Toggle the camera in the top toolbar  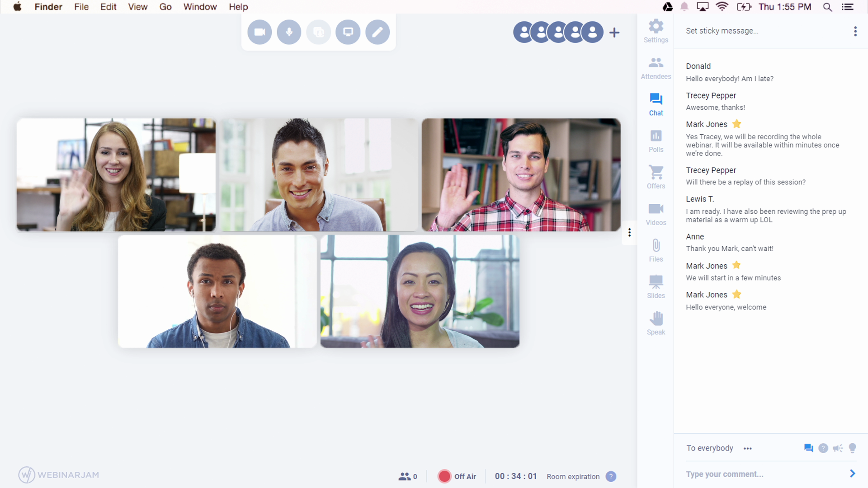click(x=259, y=32)
